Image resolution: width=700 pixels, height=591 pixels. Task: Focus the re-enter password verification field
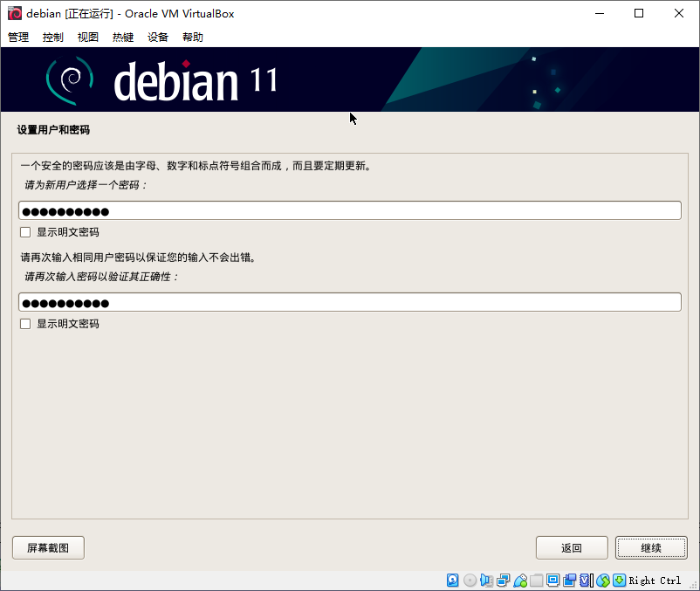coord(350,302)
